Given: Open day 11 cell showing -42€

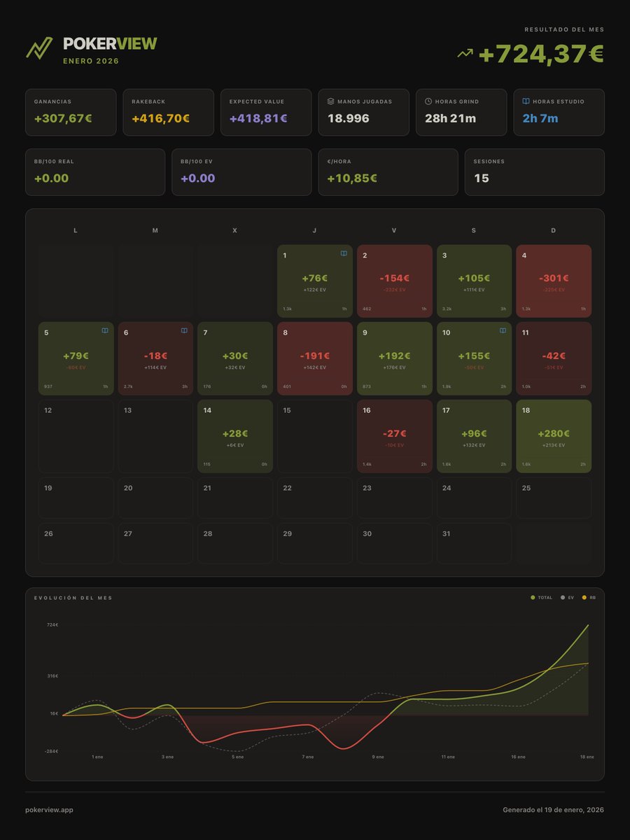Looking at the screenshot, I should click(x=554, y=358).
